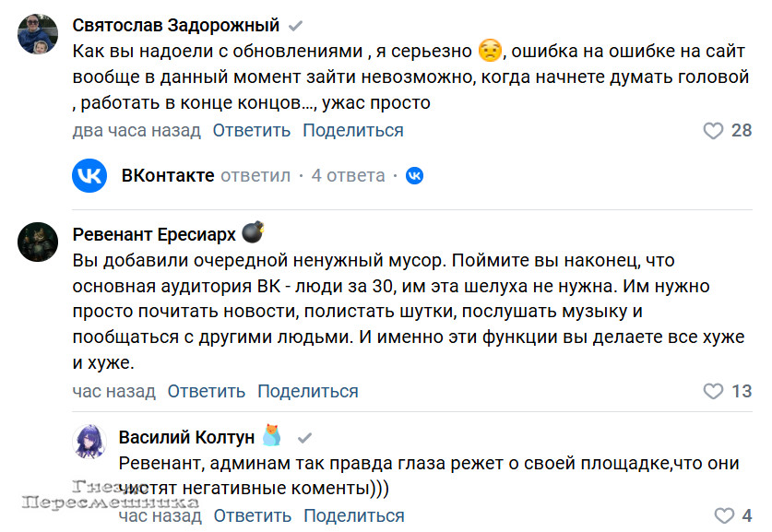Image resolution: width=772 pixels, height=532 pixels.
Task: Click the ВКонтакте logo avatar in replies
Action: [x=90, y=175]
